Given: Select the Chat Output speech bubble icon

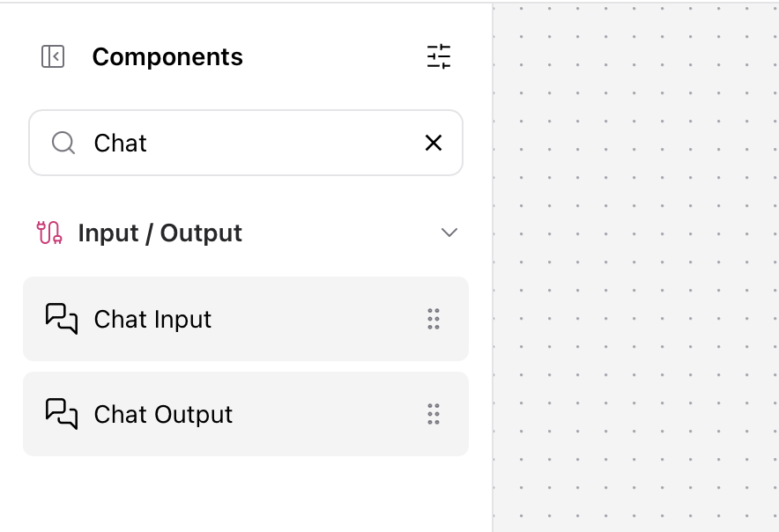Looking at the screenshot, I should coord(60,414).
